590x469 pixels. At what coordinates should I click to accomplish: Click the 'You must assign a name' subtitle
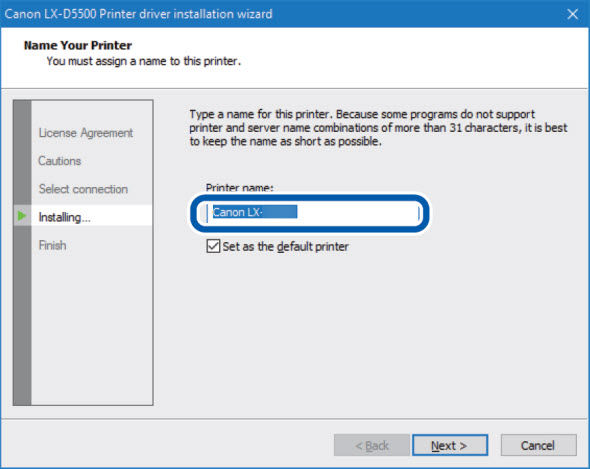tap(143, 61)
